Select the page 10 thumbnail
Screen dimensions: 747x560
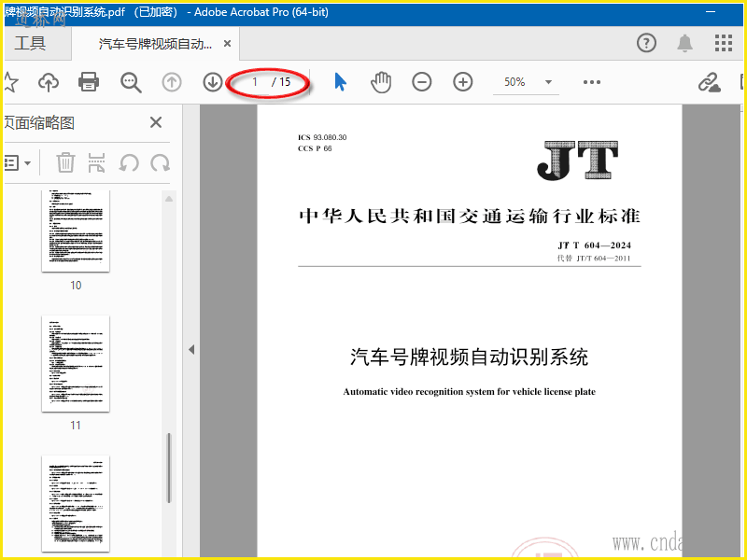pyautogui.click(x=76, y=231)
